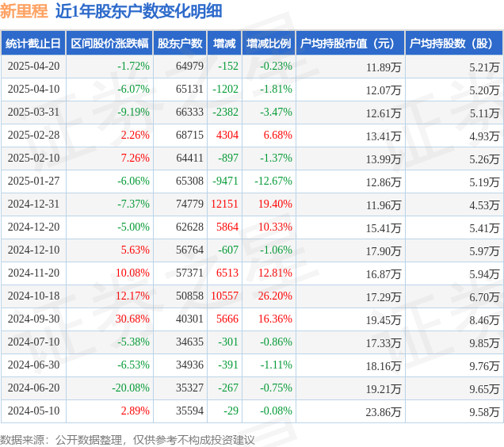Select the date cell 2025-04-10
This screenshot has width=504, height=447.
click(x=33, y=89)
